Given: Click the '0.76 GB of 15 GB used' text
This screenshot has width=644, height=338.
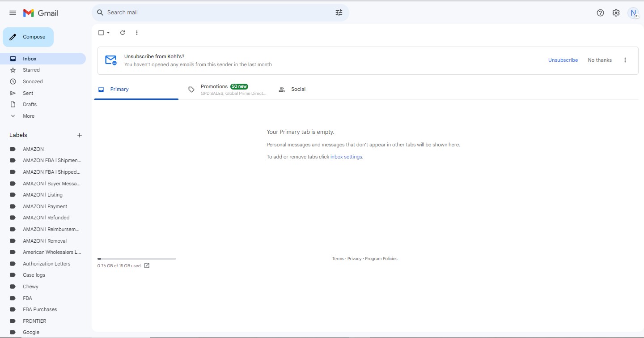Looking at the screenshot, I should [x=119, y=266].
